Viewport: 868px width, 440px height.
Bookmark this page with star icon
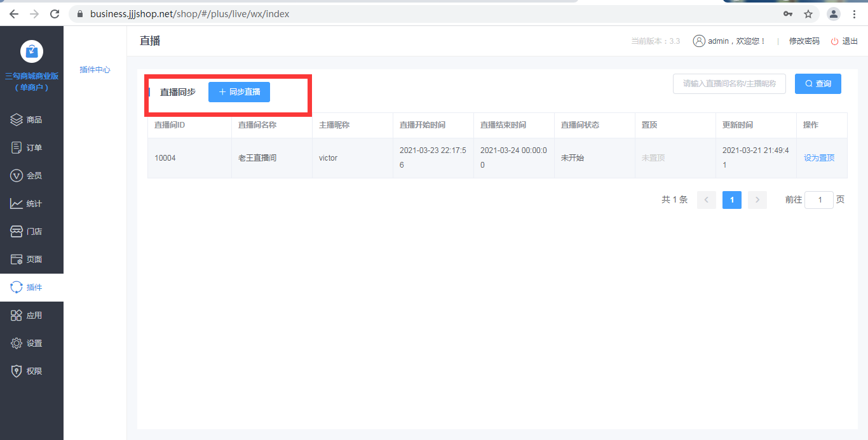tap(808, 14)
